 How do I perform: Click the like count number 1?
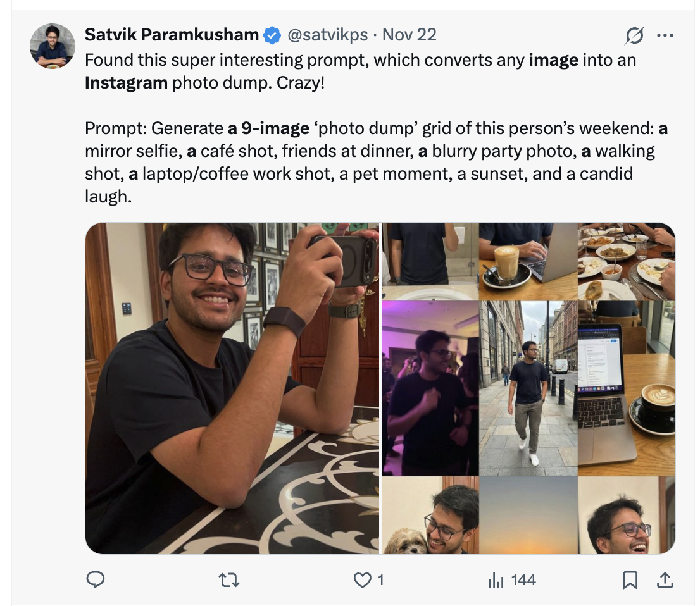coord(380,579)
